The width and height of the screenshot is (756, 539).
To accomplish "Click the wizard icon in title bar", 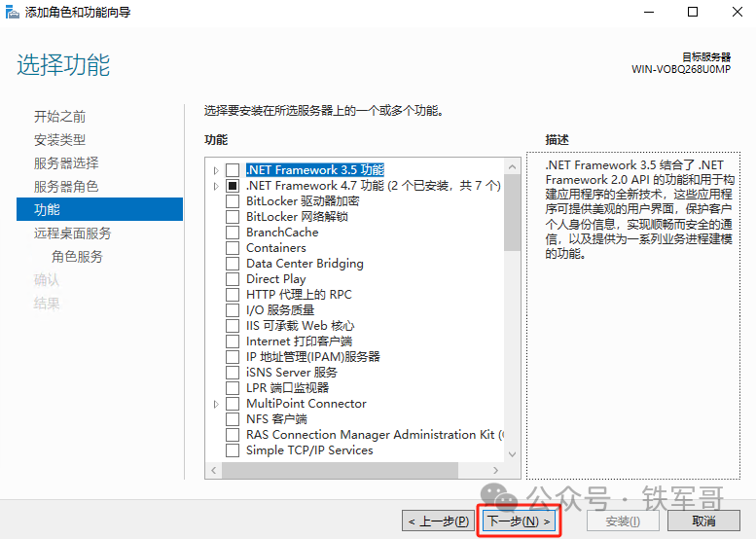I will [12, 12].
